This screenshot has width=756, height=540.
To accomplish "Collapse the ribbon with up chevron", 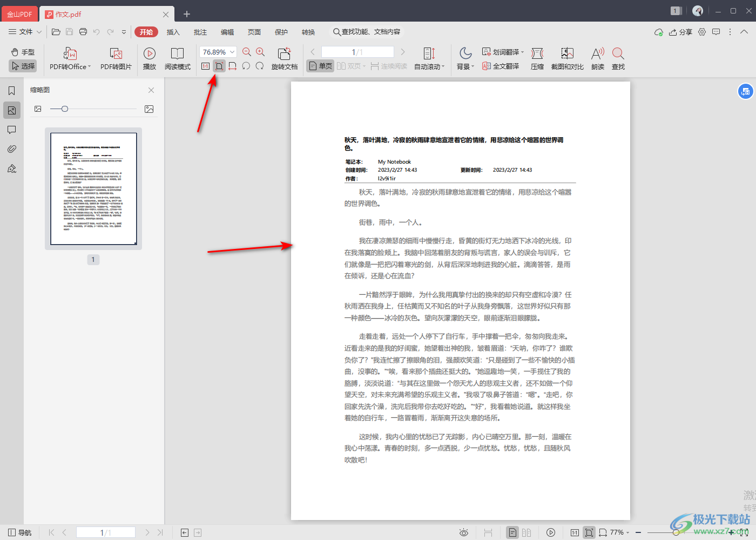I will tap(744, 32).
